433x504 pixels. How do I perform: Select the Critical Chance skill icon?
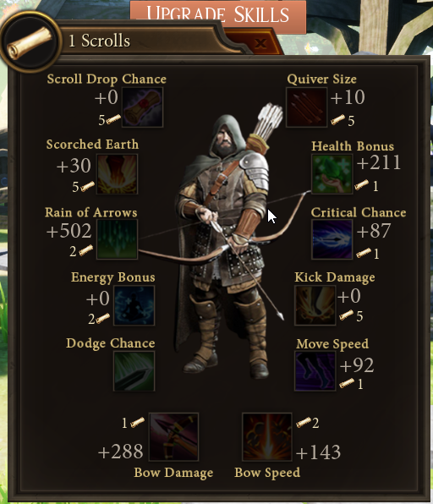(332, 239)
